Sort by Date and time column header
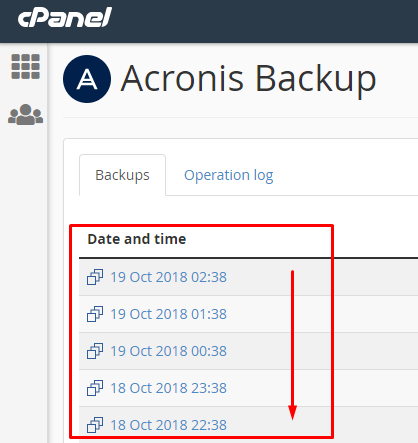The image size is (418, 443). tap(137, 239)
